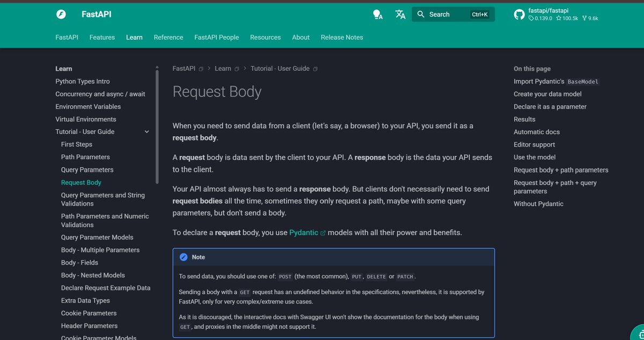Open Python Types Intro in sidebar

83,82
